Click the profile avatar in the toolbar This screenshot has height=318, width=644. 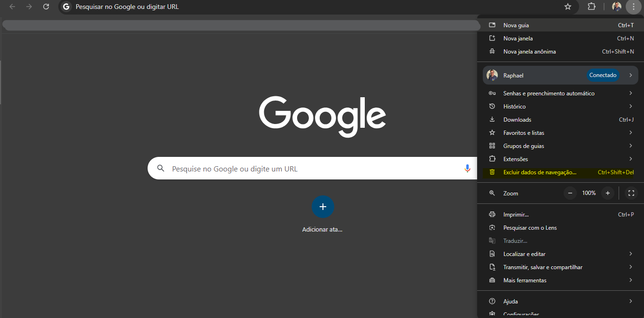click(617, 7)
